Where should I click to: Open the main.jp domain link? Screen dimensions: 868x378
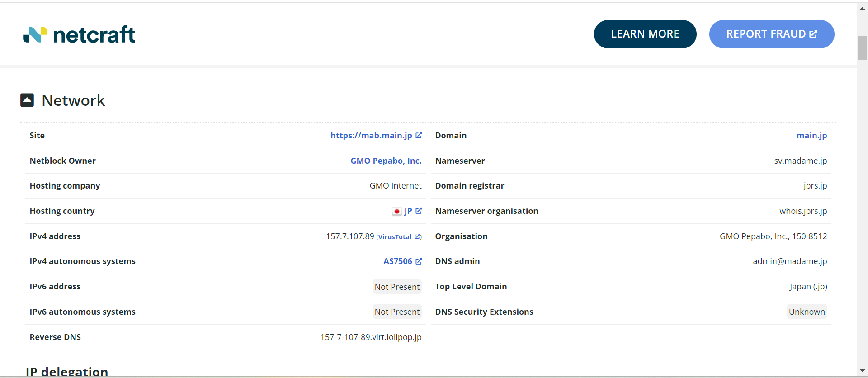coord(811,135)
